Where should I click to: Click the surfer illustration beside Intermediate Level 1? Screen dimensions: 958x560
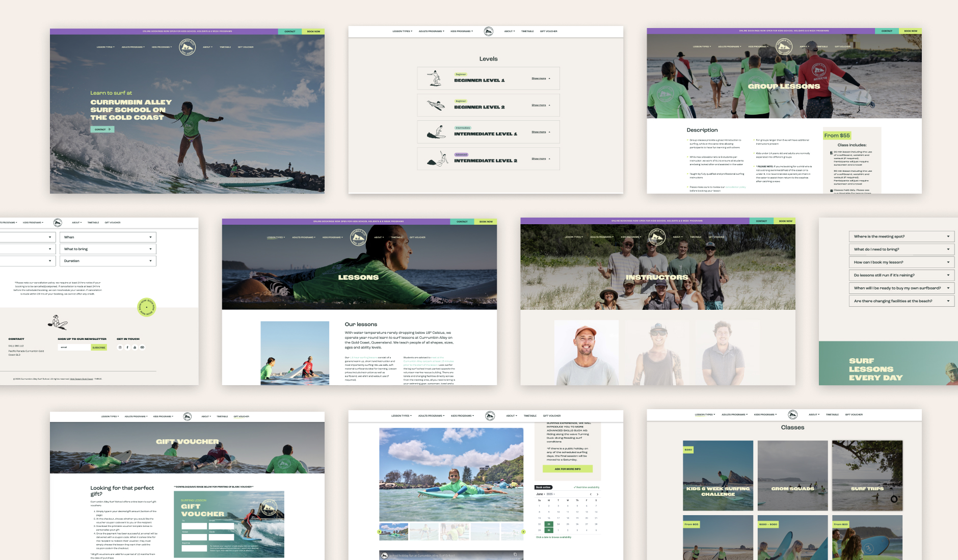[436, 132]
